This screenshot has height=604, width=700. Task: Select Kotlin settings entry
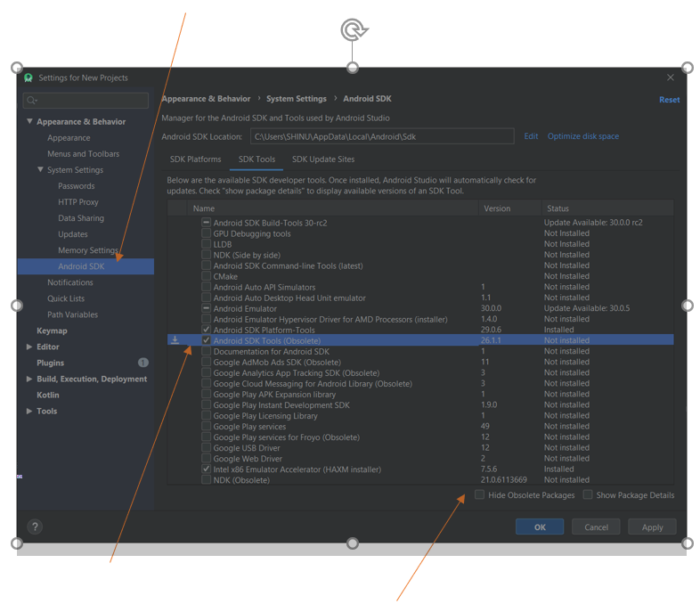[48, 395]
